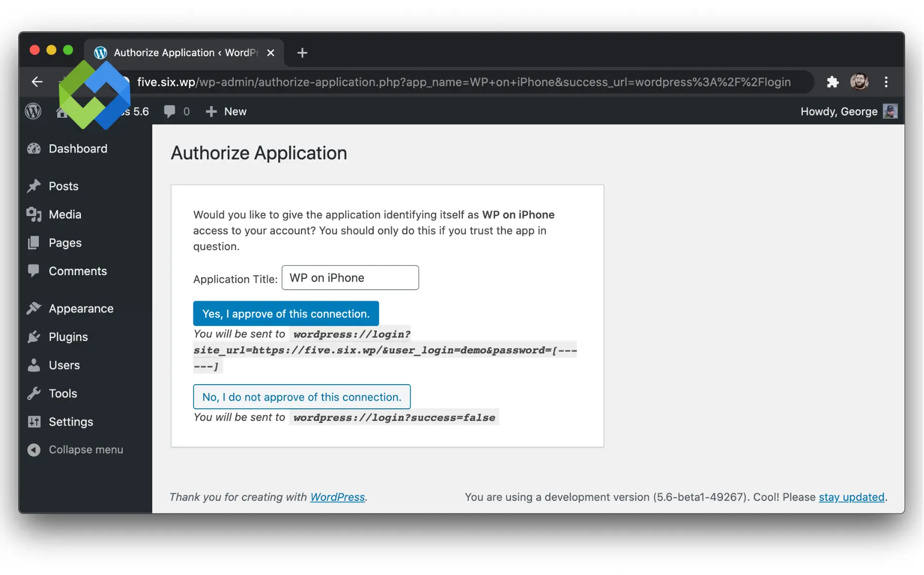Open the Pages section
Screen dimensions: 924x575
point(64,243)
